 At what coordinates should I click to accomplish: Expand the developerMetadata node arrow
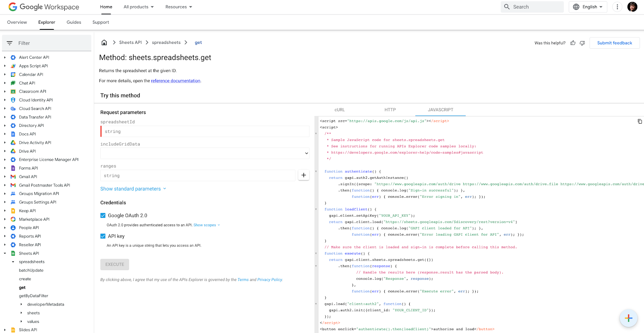21,304
